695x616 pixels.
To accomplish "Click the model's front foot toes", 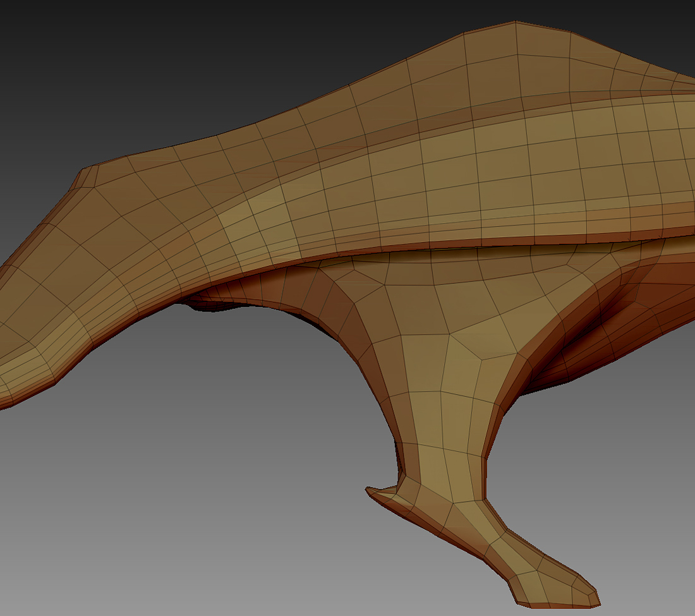I will (x=556, y=586).
